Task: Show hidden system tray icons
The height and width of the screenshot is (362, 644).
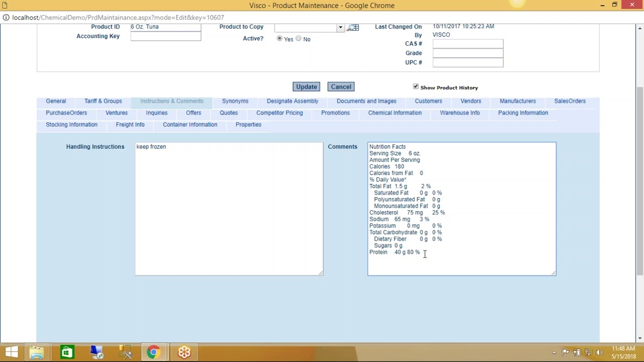Action: [554, 352]
